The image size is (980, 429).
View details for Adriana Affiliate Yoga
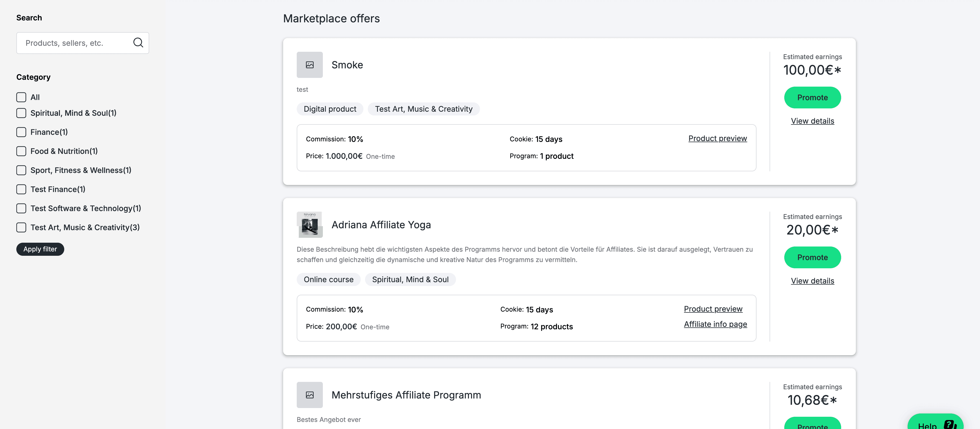812,281
